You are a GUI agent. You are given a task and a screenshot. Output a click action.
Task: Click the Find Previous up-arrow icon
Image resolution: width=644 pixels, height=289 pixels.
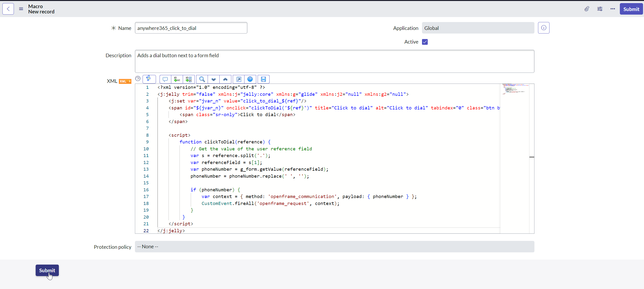(x=225, y=79)
